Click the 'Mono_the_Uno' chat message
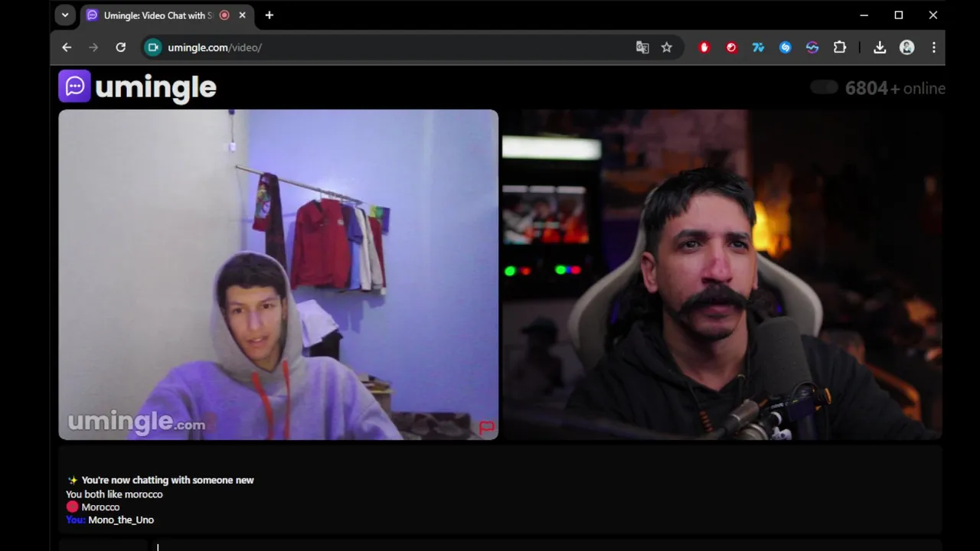Screen dimensions: 980x551 pyautogui.click(x=121, y=520)
